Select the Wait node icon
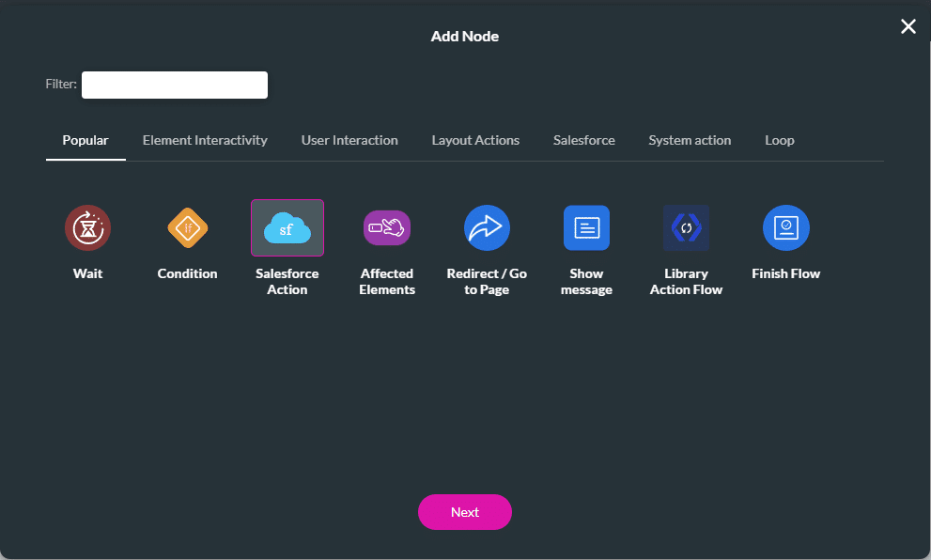This screenshot has width=931, height=560. coord(87,227)
